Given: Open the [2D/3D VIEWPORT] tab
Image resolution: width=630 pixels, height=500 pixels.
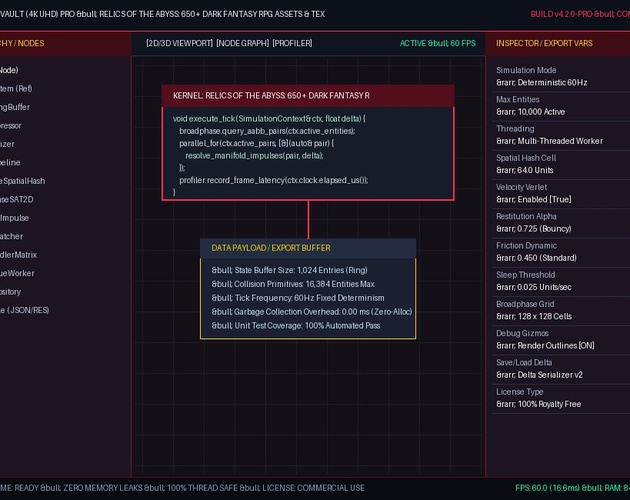Looking at the screenshot, I should [x=179, y=43].
